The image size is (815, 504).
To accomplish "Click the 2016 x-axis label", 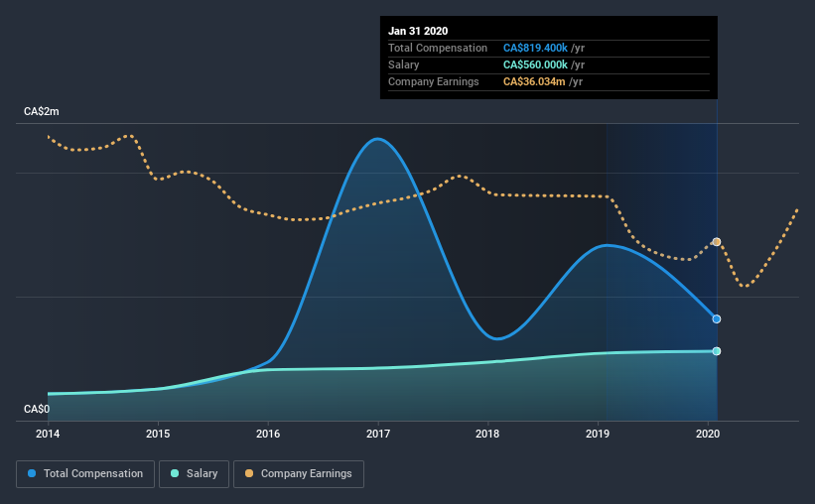I will [268, 434].
